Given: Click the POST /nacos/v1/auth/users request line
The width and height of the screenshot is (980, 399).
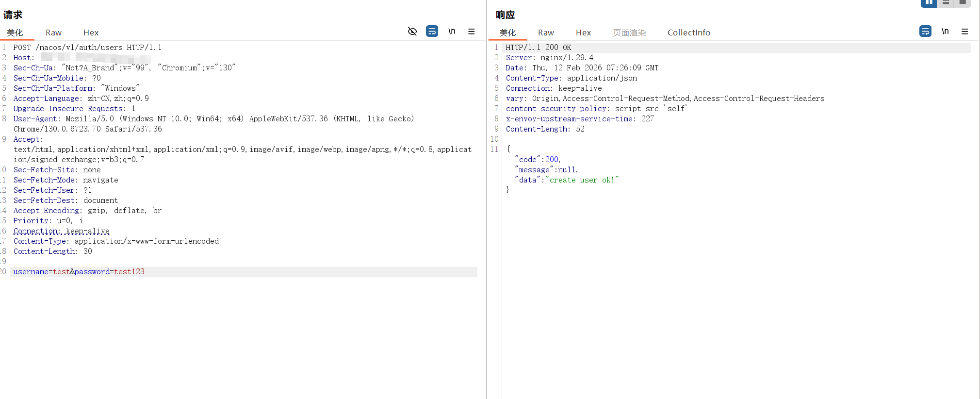Looking at the screenshot, I should 87,48.
